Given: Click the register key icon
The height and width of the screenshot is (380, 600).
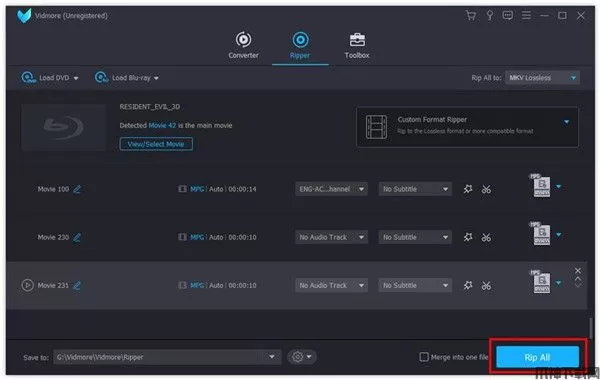Looking at the screenshot, I should [x=489, y=16].
